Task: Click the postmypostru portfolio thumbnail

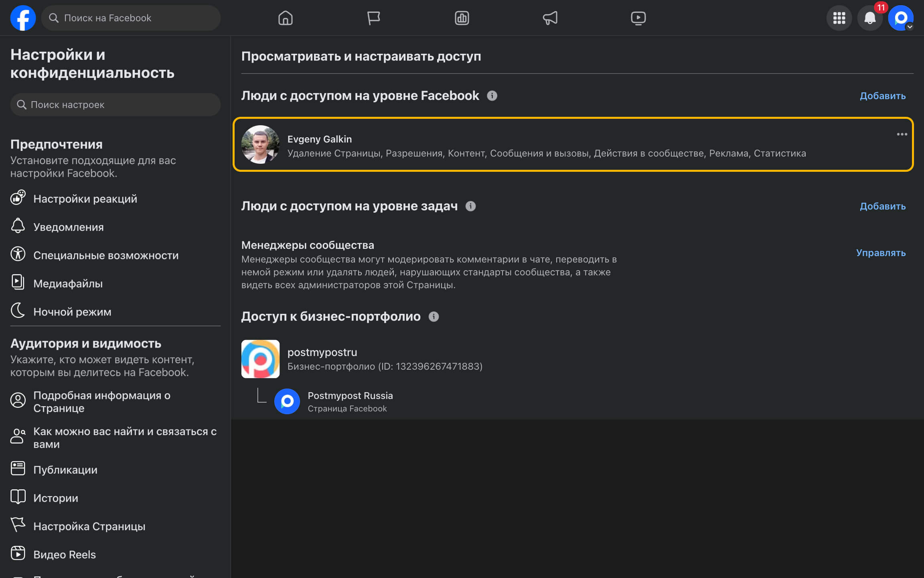Action: [x=260, y=359]
